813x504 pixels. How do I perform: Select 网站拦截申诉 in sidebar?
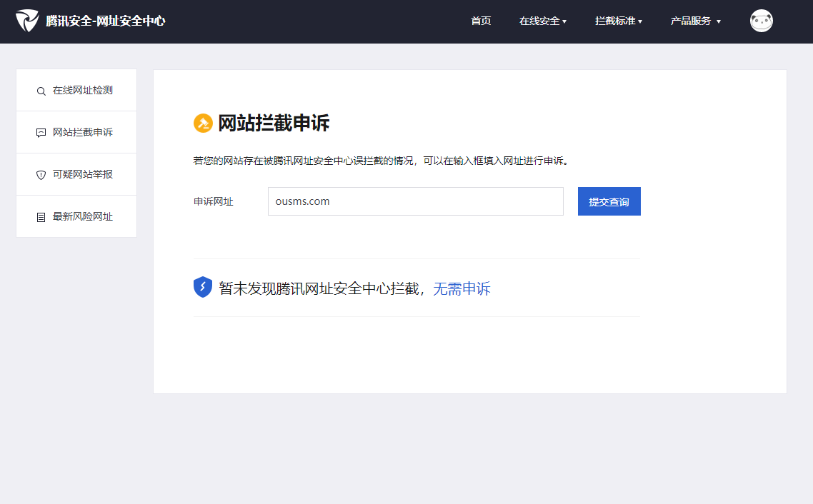click(x=76, y=132)
